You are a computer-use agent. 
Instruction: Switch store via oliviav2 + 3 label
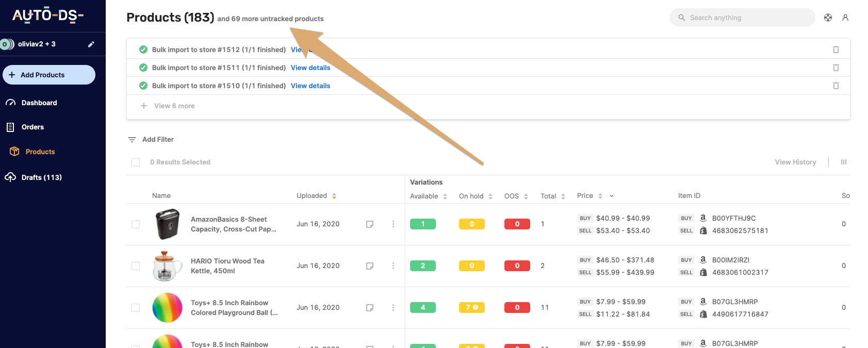pos(37,44)
